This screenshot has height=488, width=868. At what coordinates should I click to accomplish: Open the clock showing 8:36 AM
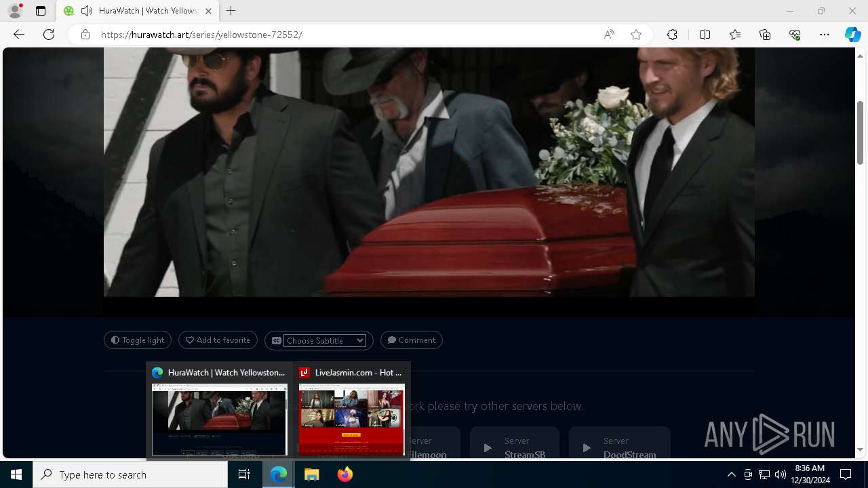[x=811, y=474]
